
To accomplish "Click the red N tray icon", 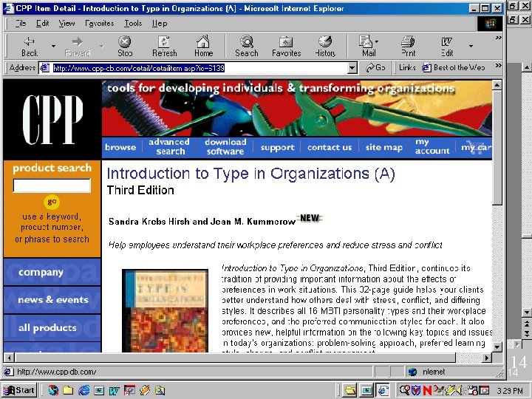I will pos(427,391).
